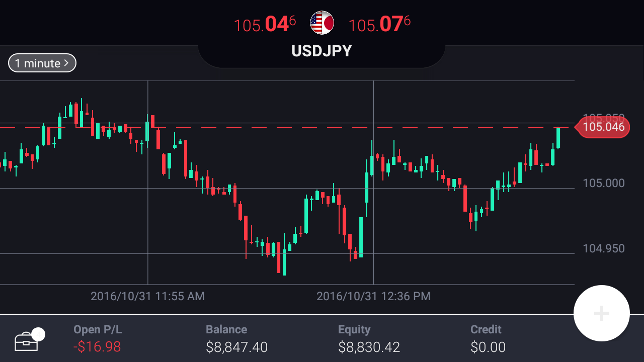Tap the Credit label
The image size is (644, 362).
pos(486,330)
